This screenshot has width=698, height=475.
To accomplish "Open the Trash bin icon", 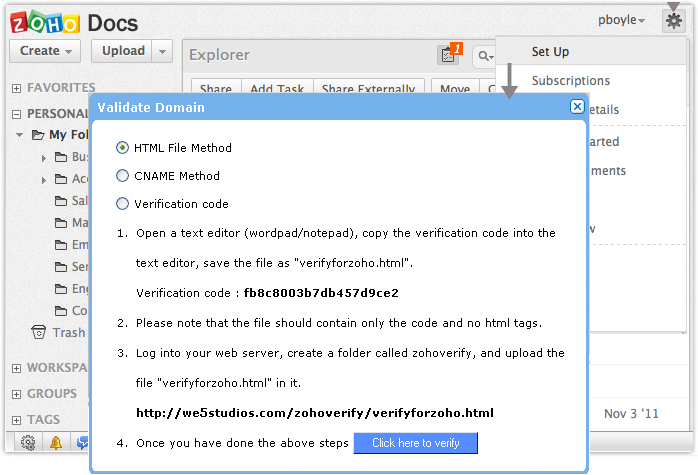I will click(x=39, y=332).
